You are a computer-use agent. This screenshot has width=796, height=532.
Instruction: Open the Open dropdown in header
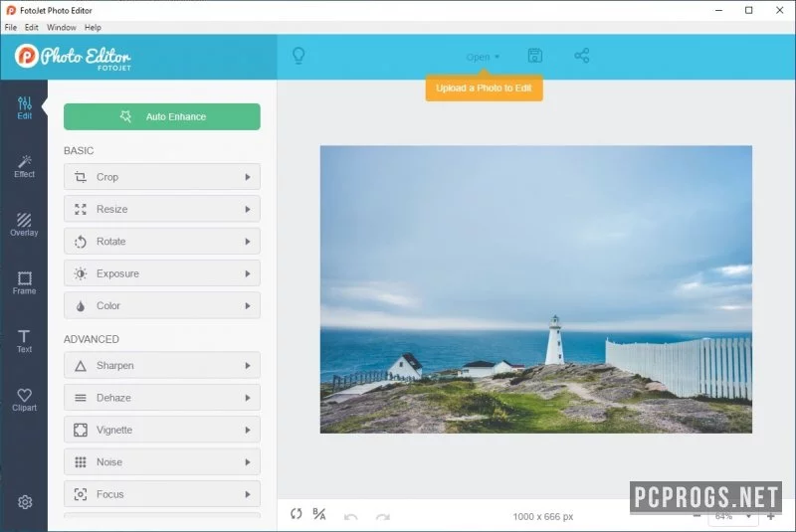coord(483,57)
